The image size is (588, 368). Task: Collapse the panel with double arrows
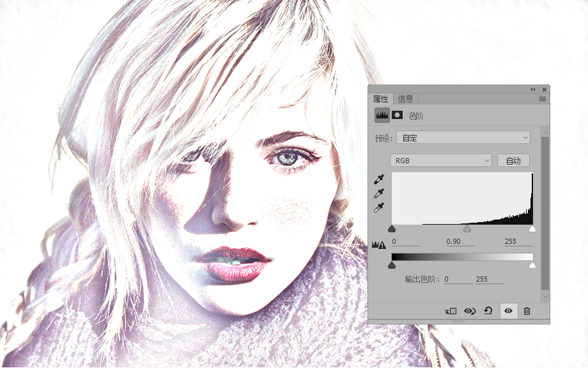click(533, 90)
